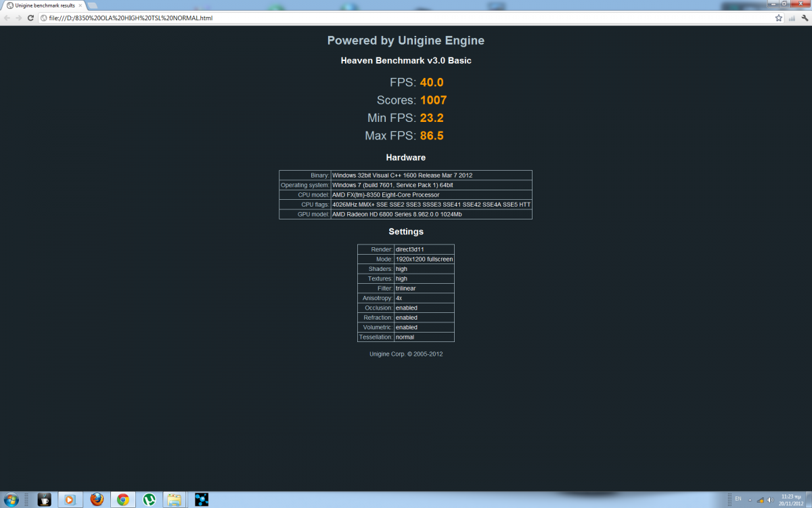Open Firefox from the taskbar
The height and width of the screenshot is (508, 812).
(97, 500)
